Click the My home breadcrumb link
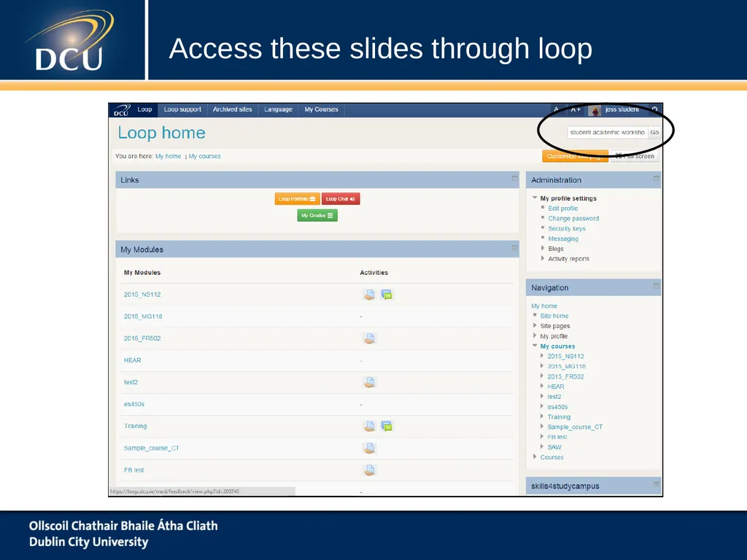This screenshot has height=560, width=747. coord(169,156)
